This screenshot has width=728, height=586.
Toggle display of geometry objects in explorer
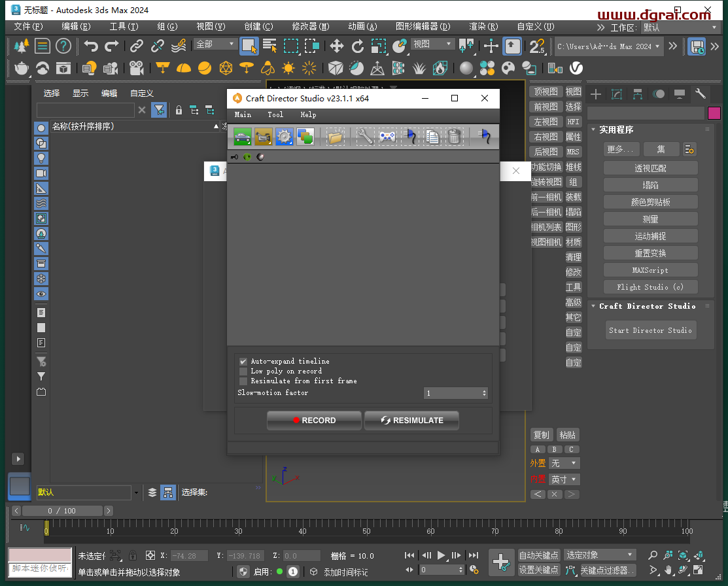pos(41,128)
